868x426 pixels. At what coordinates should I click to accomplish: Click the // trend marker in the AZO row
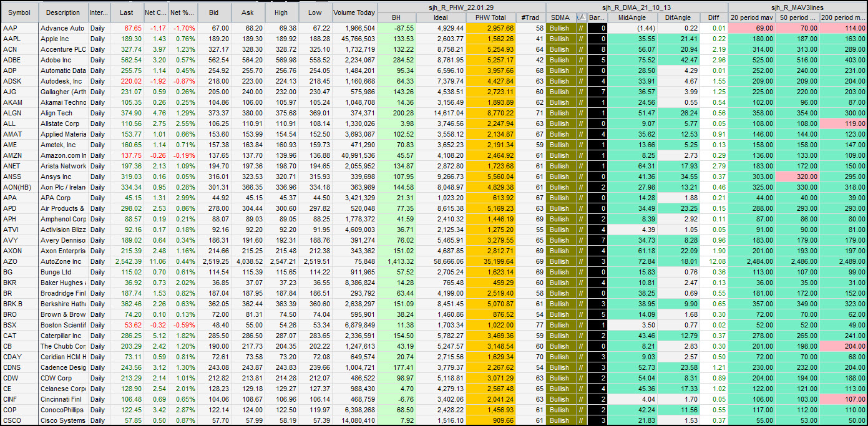(581, 261)
